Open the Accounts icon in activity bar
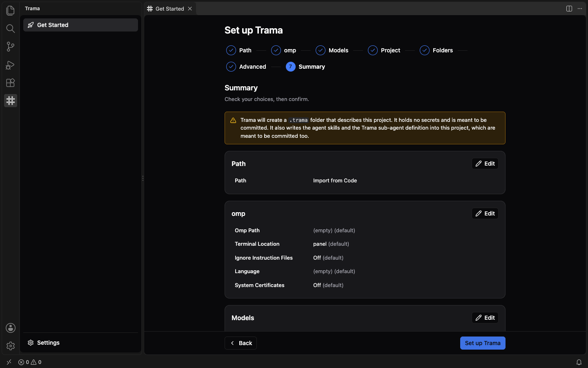Image resolution: width=588 pixels, height=368 pixels. (11, 328)
